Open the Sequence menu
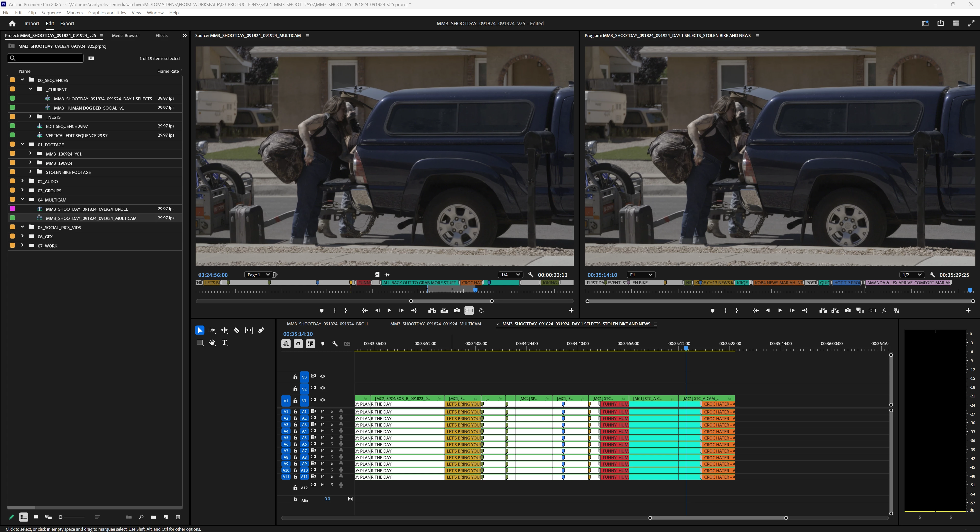The width and height of the screenshot is (980, 532). coord(51,13)
